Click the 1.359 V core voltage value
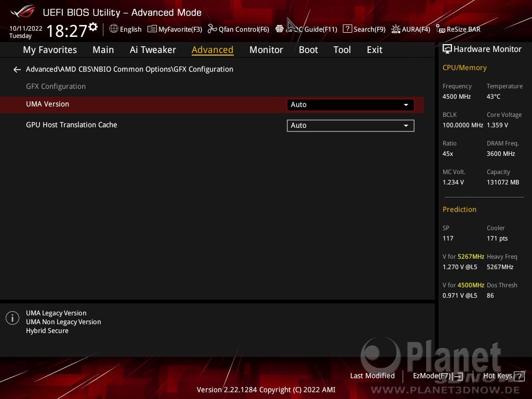532x399 pixels. (x=497, y=125)
